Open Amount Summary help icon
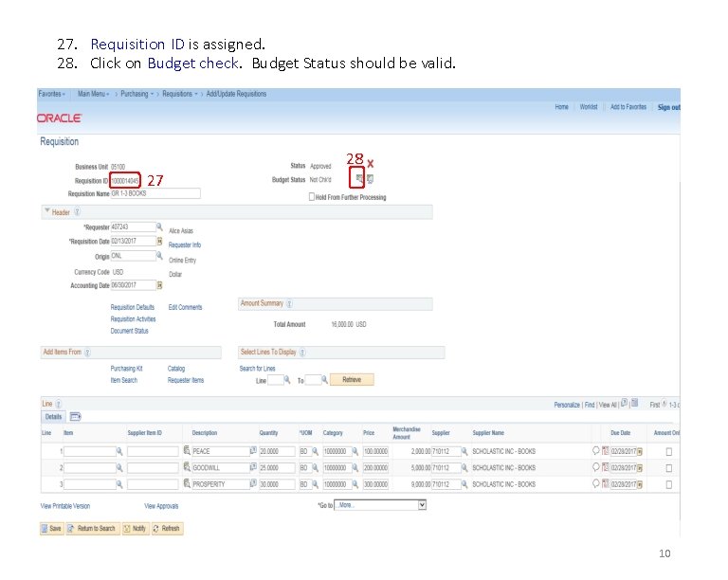 click(289, 304)
